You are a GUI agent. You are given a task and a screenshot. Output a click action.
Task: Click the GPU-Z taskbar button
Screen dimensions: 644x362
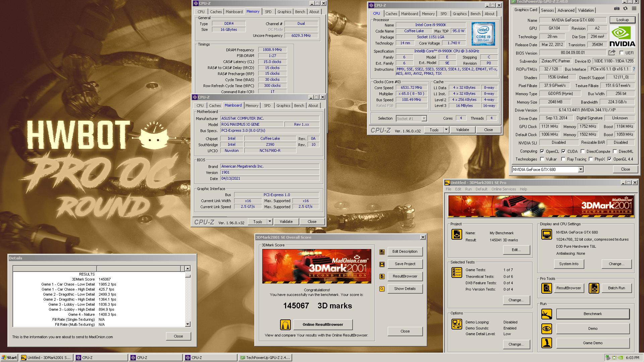point(265,358)
